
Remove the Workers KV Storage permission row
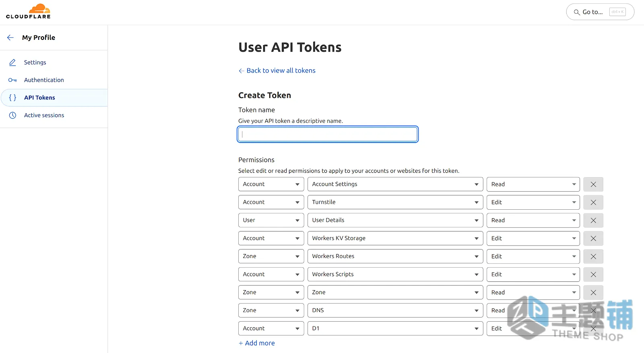(593, 238)
